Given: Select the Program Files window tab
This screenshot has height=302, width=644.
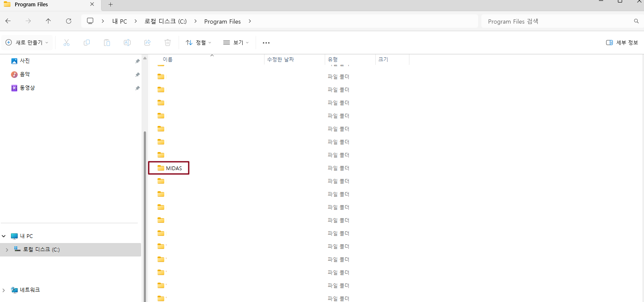Looking at the screenshot, I should click(50, 5).
